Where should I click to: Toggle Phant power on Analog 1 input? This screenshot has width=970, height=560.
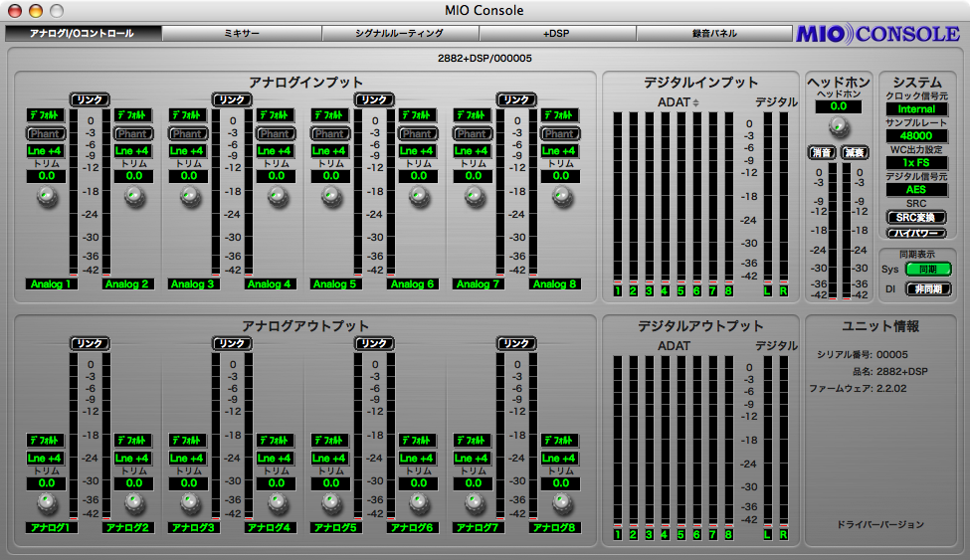(x=47, y=133)
